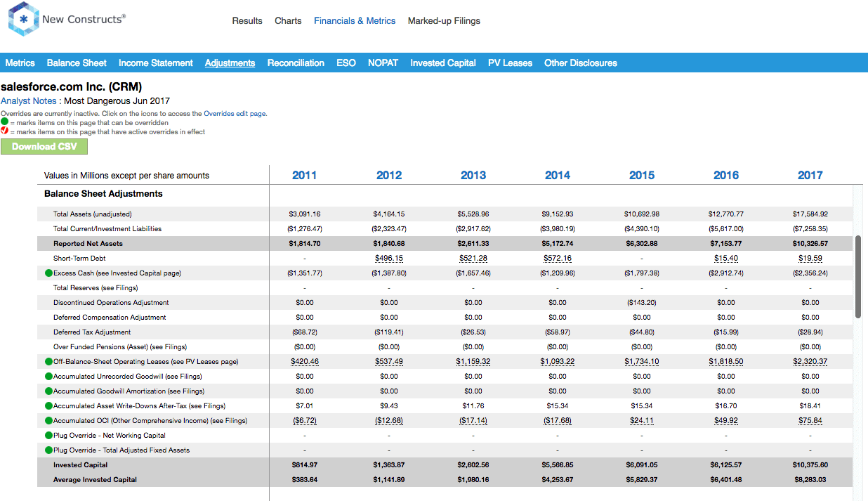This screenshot has width=868, height=501.
Task: Open the Charts page
Action: click(x=288, y=21)
